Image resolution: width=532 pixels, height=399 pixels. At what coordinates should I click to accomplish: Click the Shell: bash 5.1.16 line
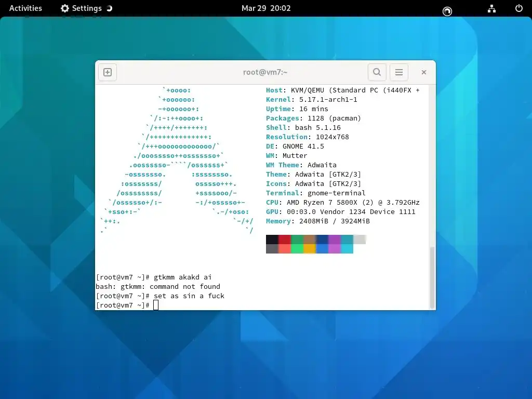[303, 128]
